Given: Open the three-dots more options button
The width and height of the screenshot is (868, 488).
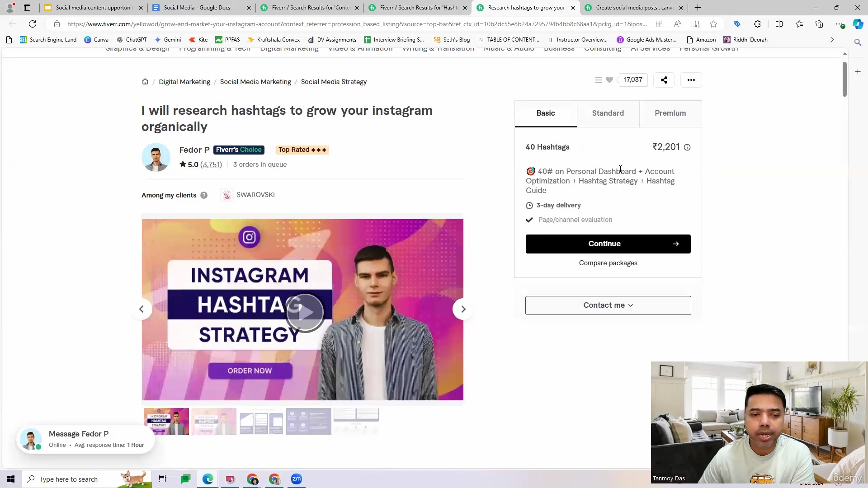Looking at the screenshot, I should (691, 80).
